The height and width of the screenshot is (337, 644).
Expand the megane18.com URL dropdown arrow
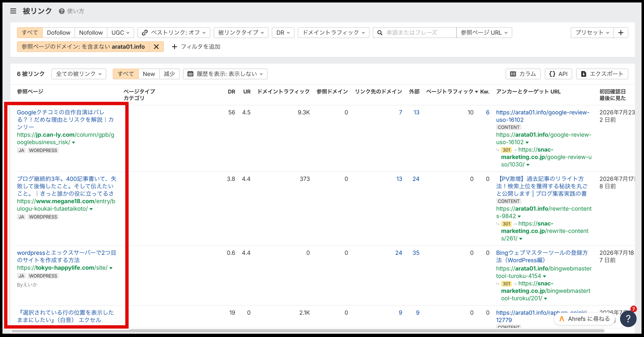91,209
